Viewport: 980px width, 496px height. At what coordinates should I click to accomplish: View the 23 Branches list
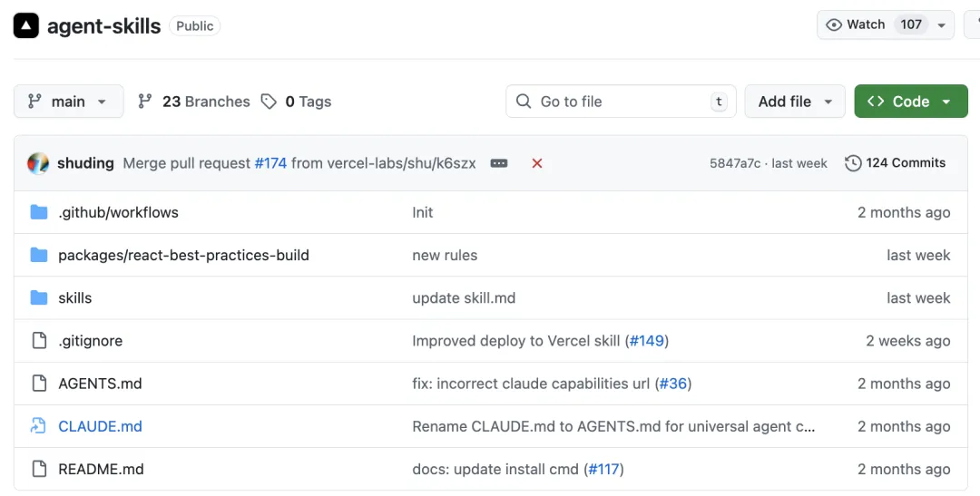point(193,102)
